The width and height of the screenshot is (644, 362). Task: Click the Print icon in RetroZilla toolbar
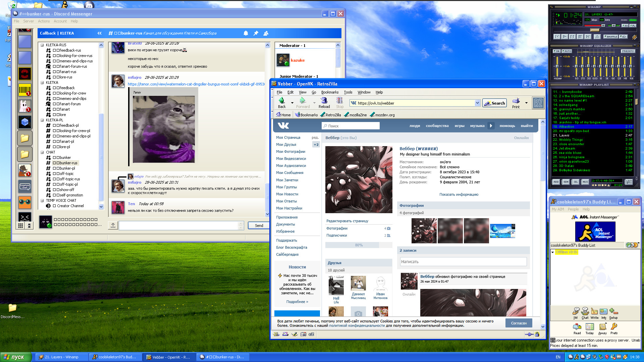pos(516,103)
